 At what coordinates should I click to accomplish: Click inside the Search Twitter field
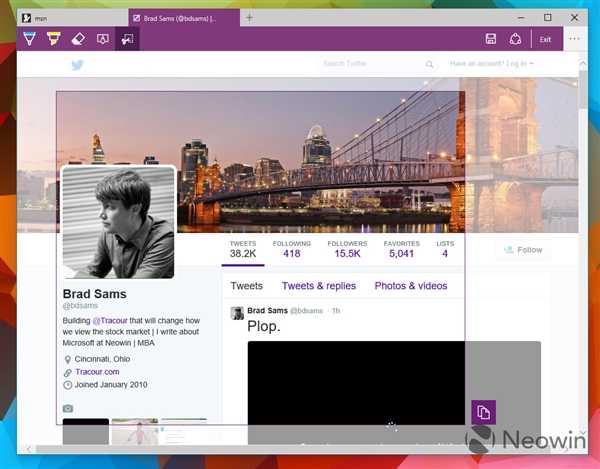370,64
